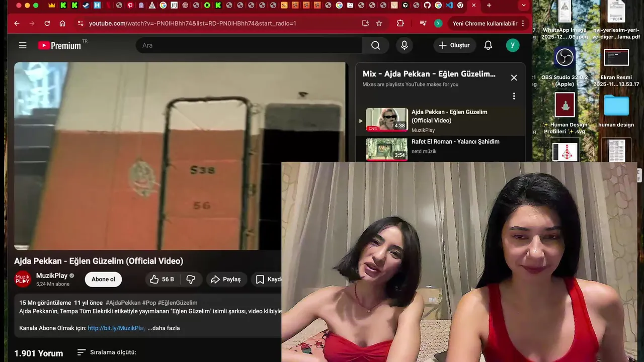The image size is (644, 362).
Task: Close the Mix playlist panel
Action: click(514, 77)
